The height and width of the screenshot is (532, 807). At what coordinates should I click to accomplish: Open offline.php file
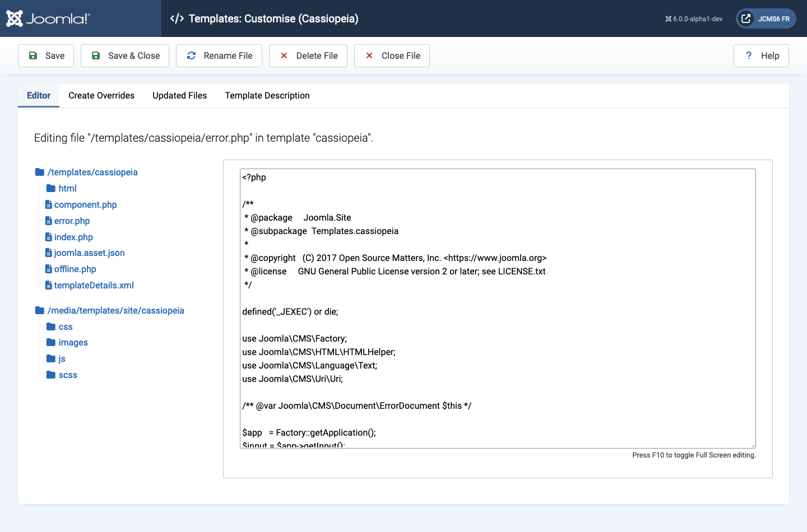pos(71,269)
